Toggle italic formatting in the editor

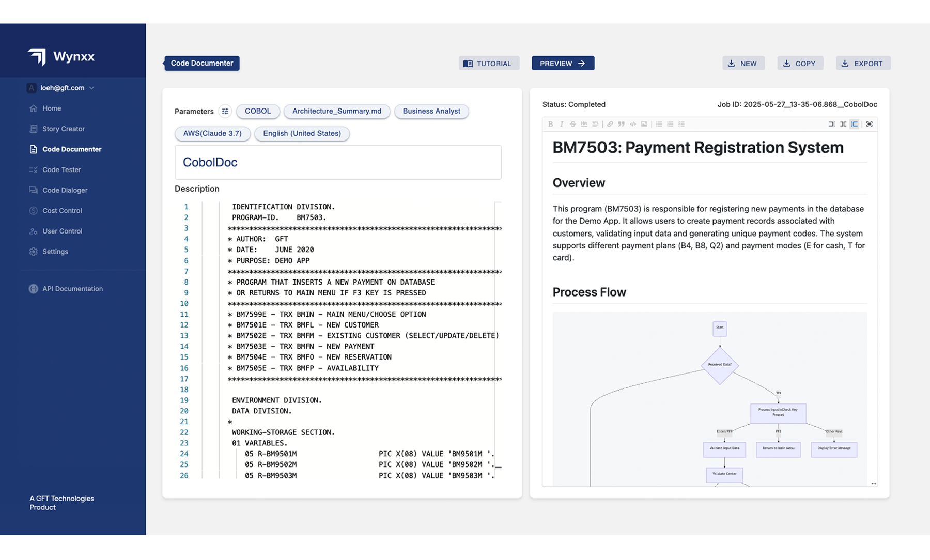click(562, 124)
